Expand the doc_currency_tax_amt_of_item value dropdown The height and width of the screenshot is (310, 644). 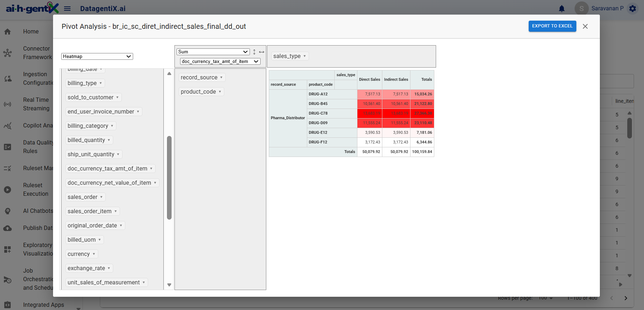pyautogui.click(x=220, y=62)
